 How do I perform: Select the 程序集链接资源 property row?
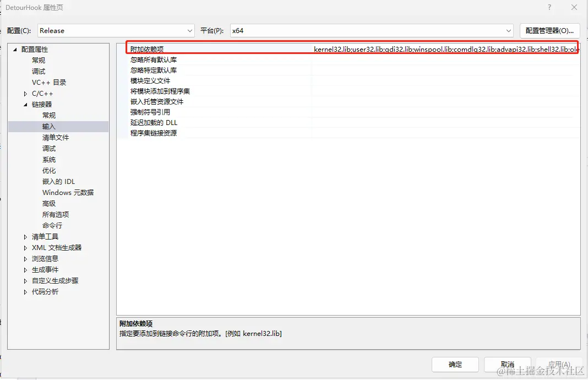click(354, 133)
